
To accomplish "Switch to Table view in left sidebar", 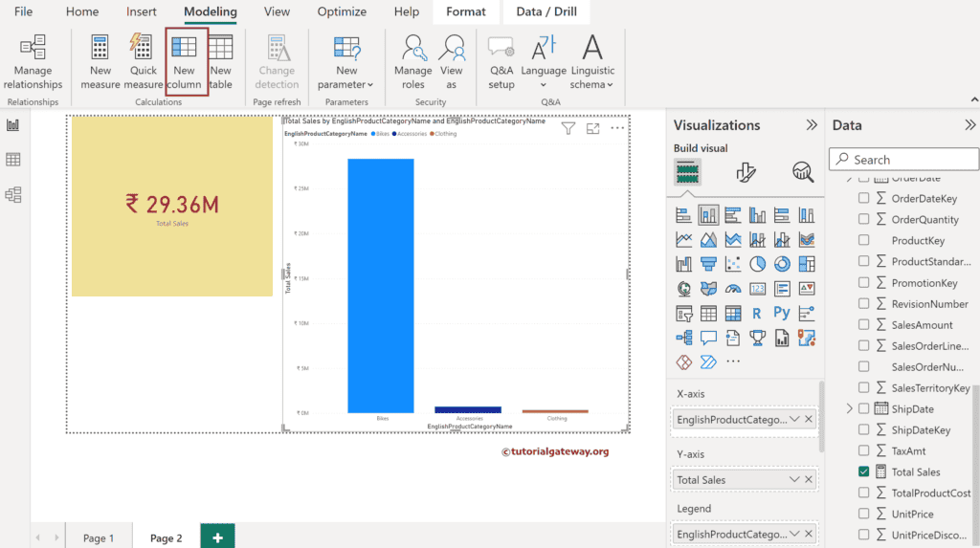I will click(13, 160).
